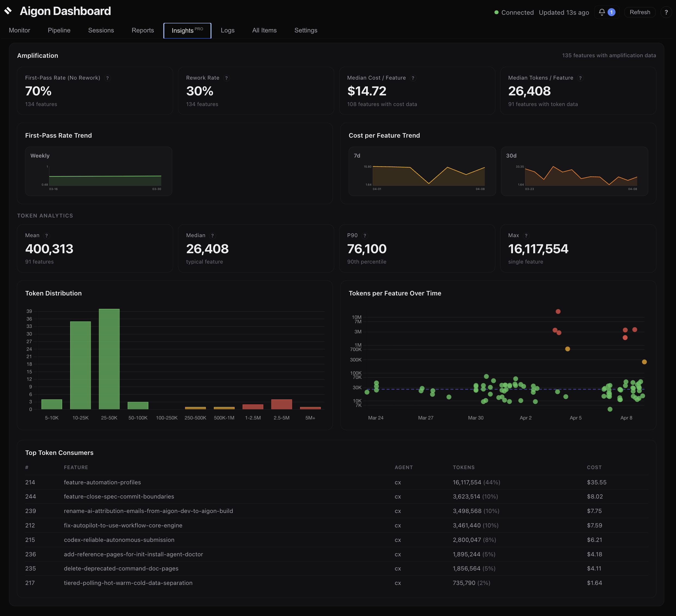Toggle Weekly view on First-Pass Rate Trend

[x=40, y=156]
